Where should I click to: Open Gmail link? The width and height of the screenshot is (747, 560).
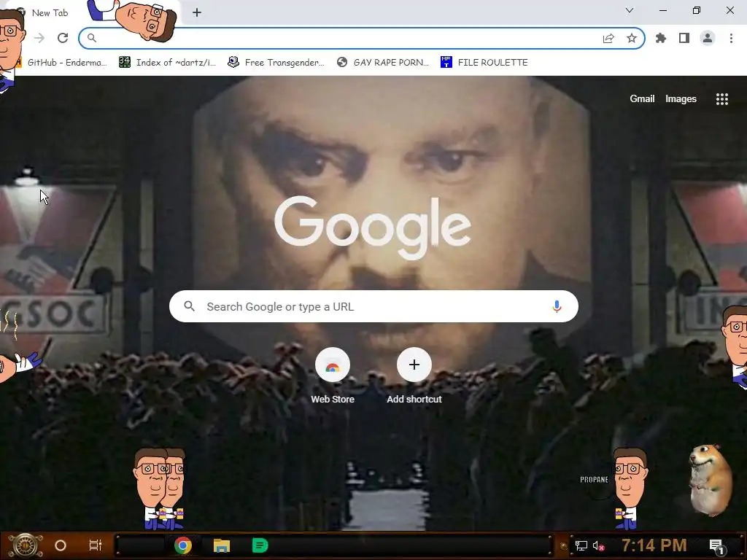point(642,98)
